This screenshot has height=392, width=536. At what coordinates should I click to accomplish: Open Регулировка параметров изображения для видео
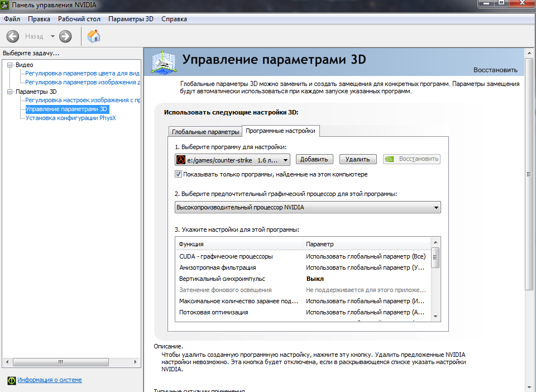tap(83, 82)
